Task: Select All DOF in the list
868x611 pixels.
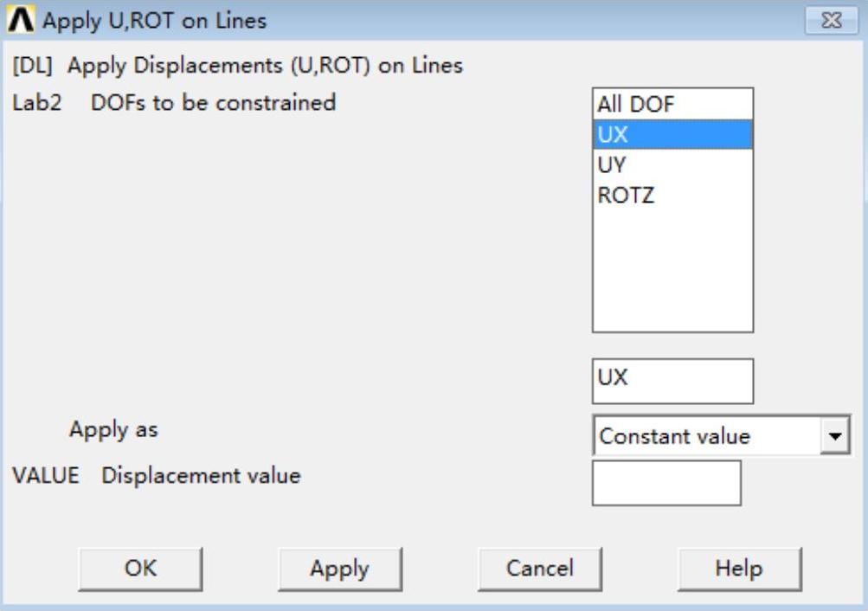Action: (635, 105)
